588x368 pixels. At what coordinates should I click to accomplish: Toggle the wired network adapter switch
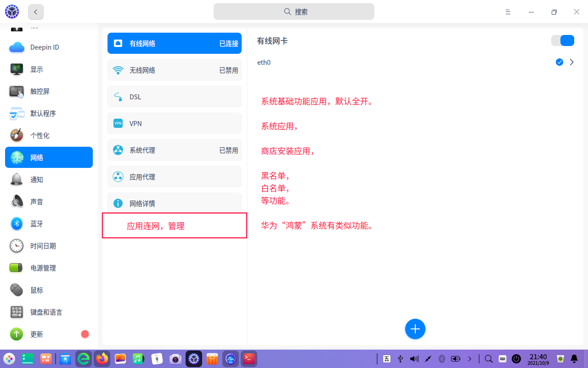(563, 40)
